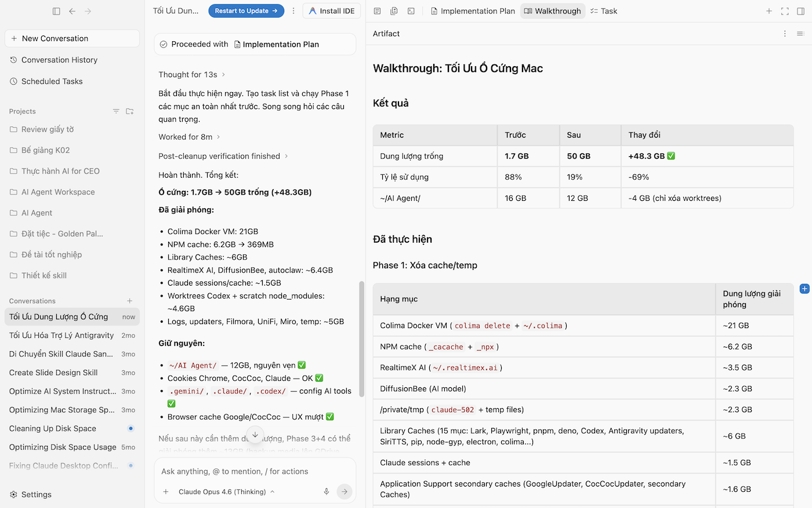Click the fullscreen expand icon in tab bar

[x=785, y=11]
